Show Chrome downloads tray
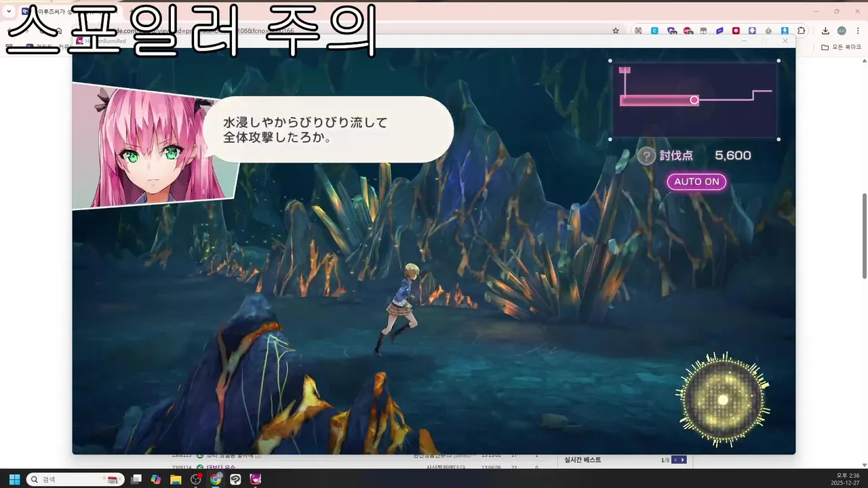The image size is (868, 488). pyautogui.click(x=825, y=30)
